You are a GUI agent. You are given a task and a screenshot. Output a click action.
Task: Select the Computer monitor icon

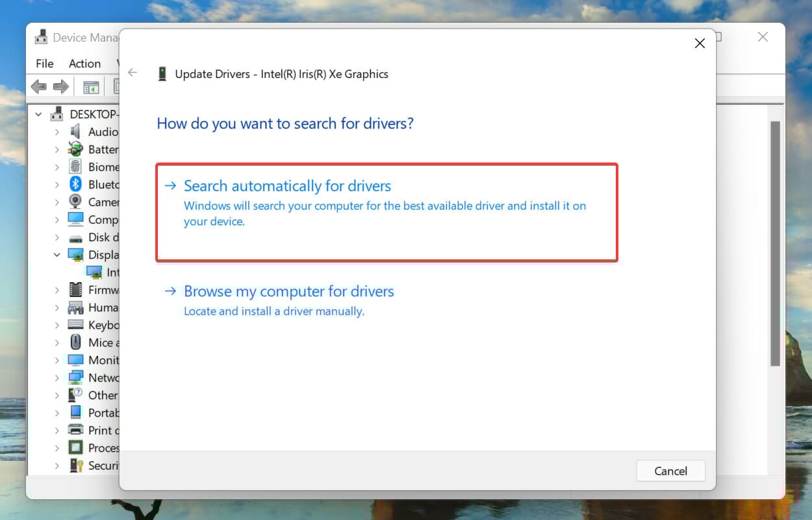click(x=76, y=220)
